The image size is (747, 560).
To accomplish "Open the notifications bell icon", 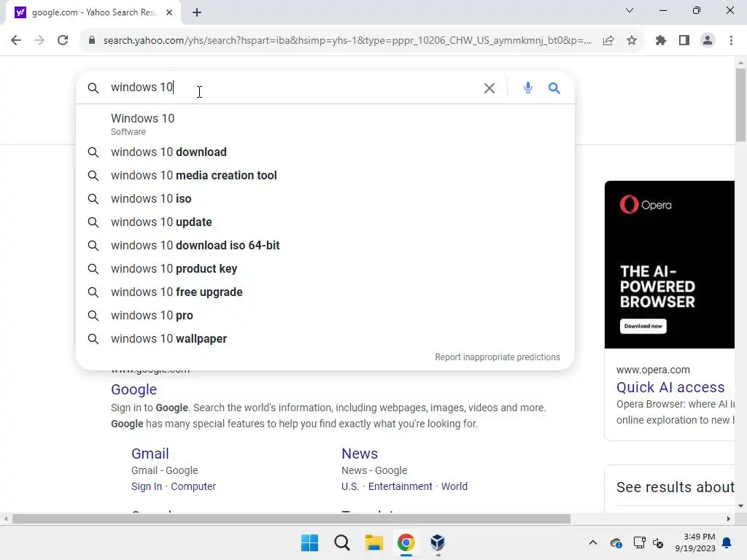I will 727,542.
